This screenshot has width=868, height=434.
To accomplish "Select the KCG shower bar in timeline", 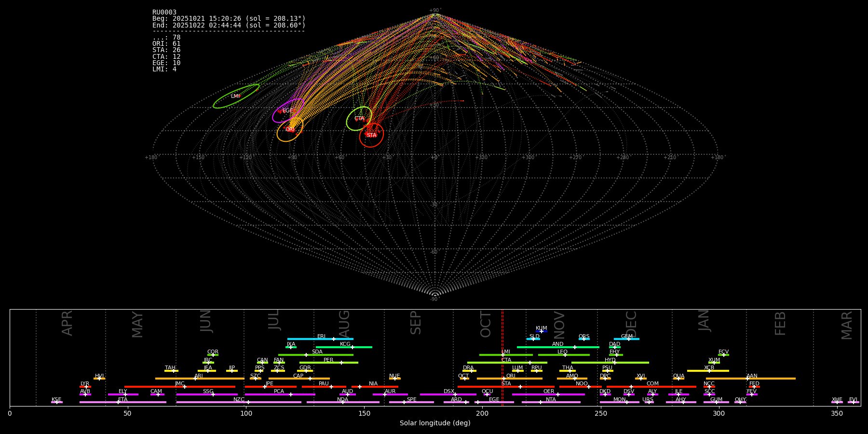I will click(x=344, y=347).
